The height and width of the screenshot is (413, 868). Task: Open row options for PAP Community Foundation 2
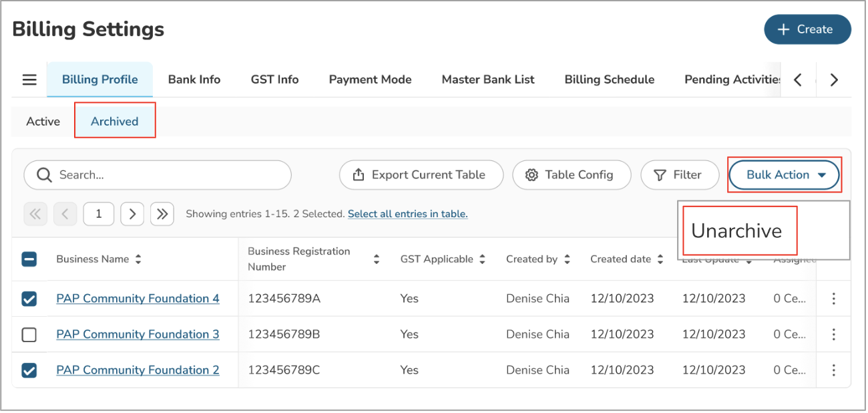tap(833, 370)
